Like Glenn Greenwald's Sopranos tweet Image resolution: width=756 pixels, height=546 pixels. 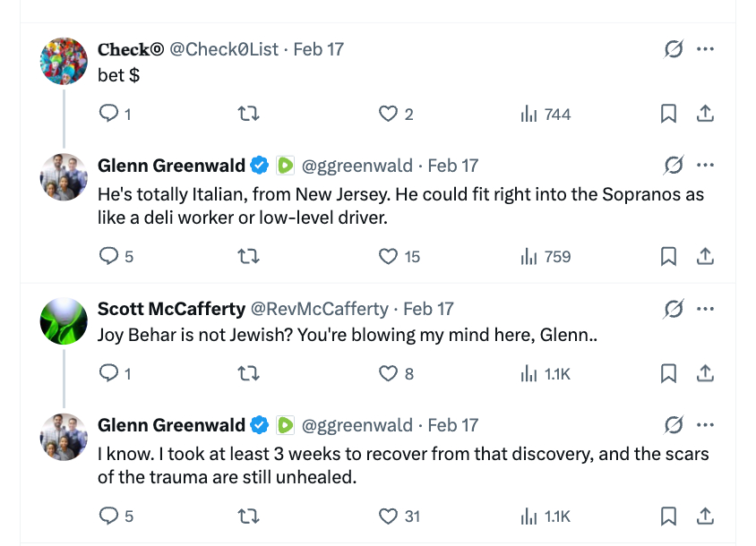coord(388,257)
